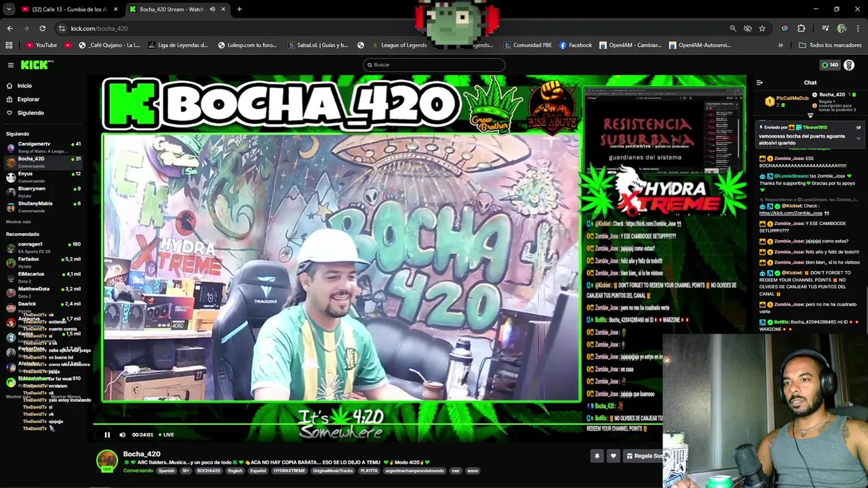
Task: Click the BOCHA420 tag
Action: pyautogui.click(x=208, y=470)
